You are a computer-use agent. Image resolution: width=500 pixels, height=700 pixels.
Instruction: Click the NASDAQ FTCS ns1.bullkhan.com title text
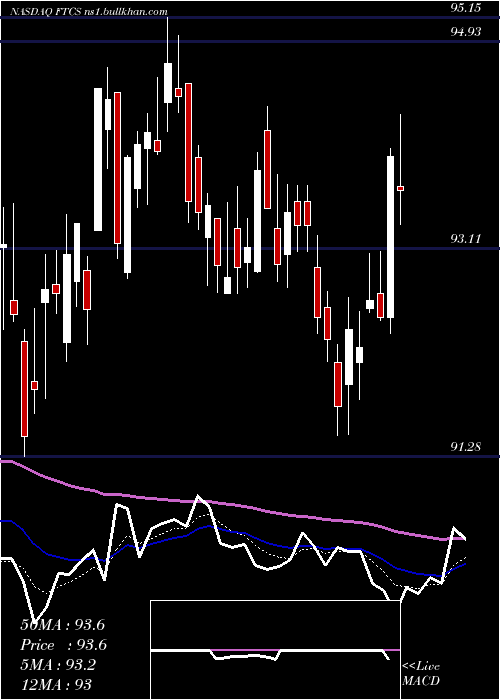click(x=87, y=12)
